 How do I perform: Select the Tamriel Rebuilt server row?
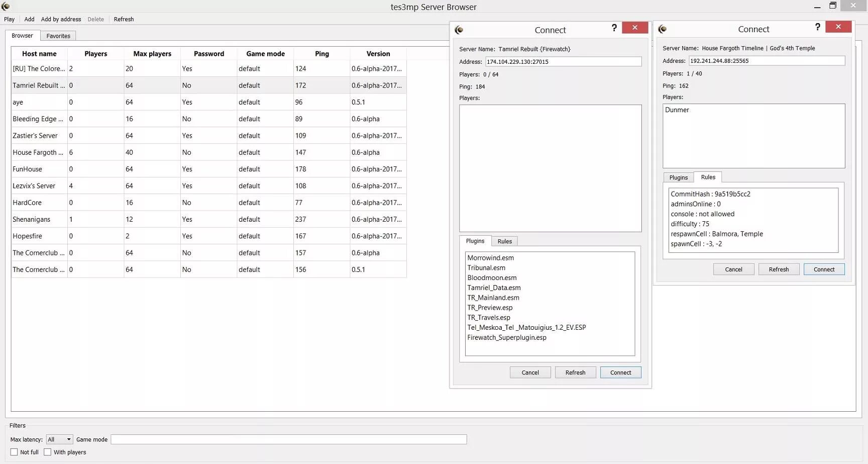(209, 85)
